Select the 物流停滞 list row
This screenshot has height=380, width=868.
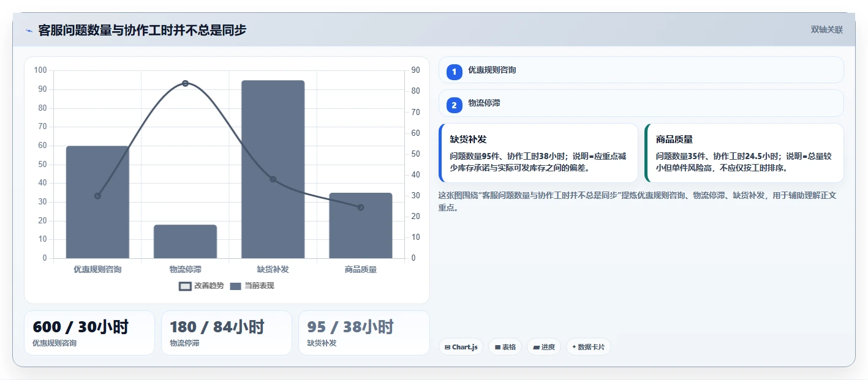point(641,103)
